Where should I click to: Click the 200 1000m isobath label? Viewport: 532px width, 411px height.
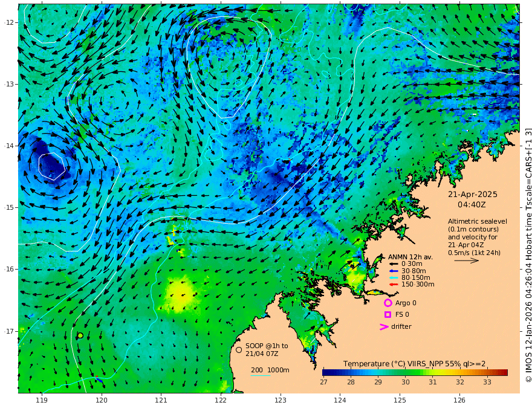click(270, 370)
